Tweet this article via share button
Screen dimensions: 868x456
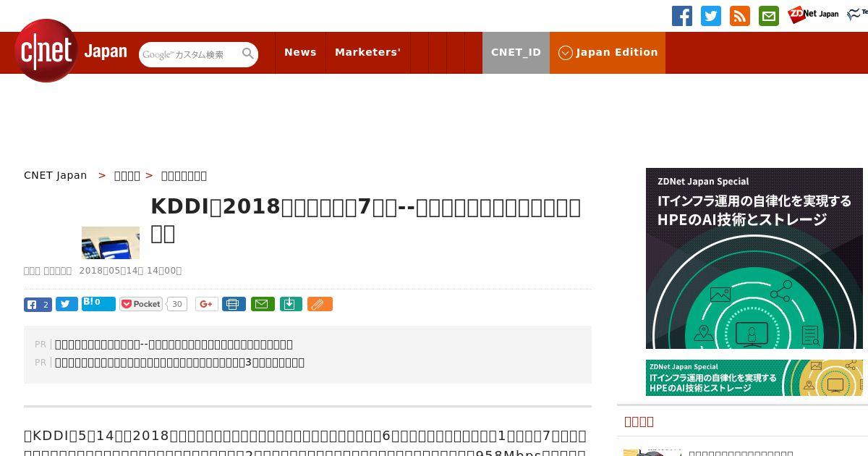point(67,304)
